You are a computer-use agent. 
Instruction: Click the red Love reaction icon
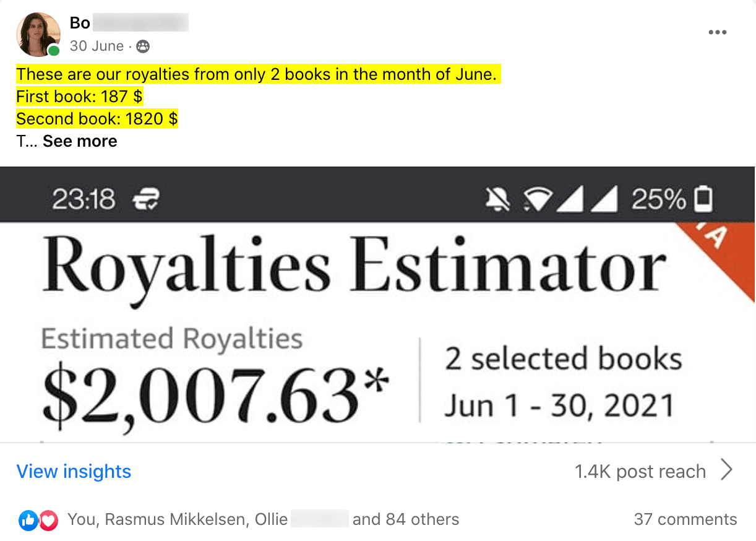coord(49,520)
